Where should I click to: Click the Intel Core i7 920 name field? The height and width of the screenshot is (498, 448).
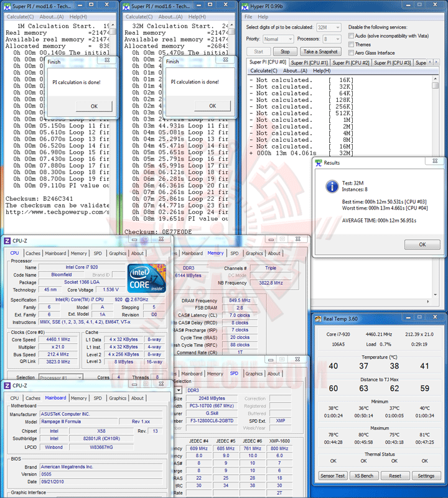tap(82, 267)
